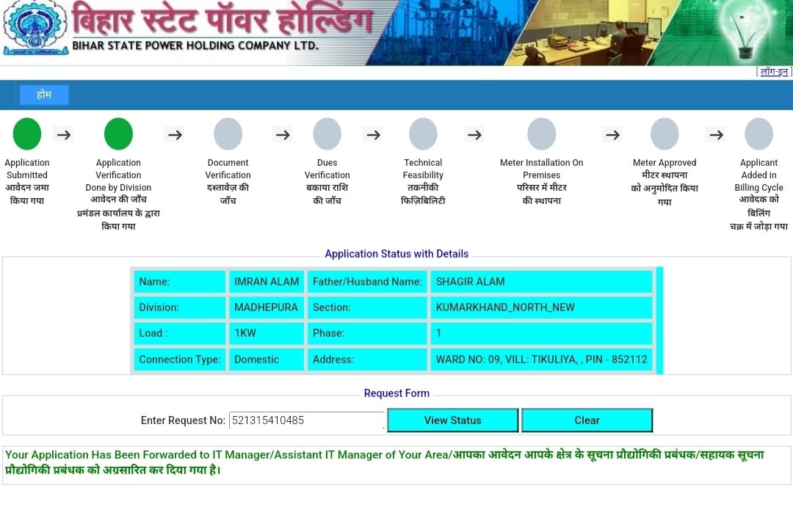Screen dimensions: 793x532
Task: Go to होम menu item
Action: tap(44, 95)
